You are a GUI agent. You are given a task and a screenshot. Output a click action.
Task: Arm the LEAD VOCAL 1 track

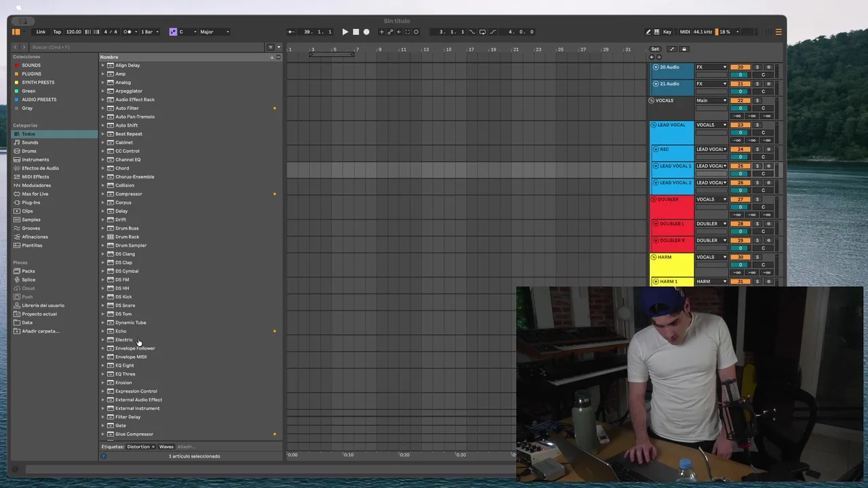pyautogui.click(x=768, y=166)
